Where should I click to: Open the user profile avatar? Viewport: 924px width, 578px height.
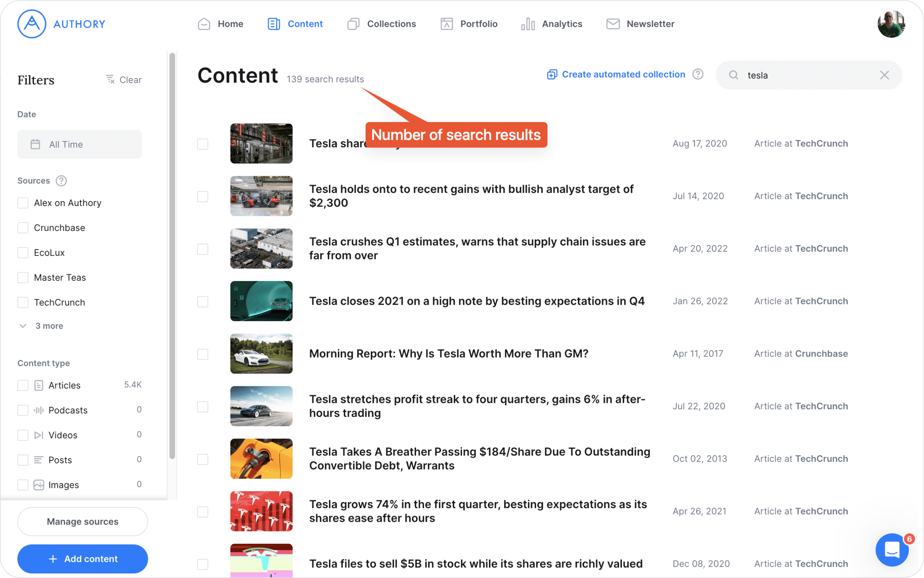tap(891, 24)
